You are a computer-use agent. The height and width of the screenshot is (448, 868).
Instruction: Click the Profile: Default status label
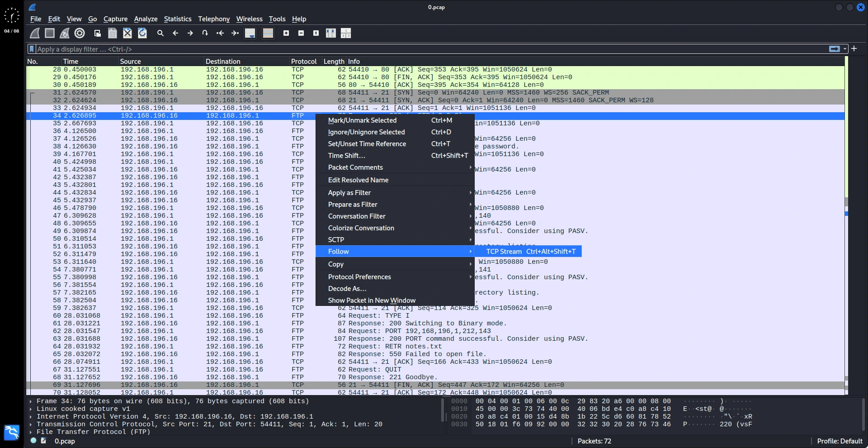pyautogui.click(x=840, y=441)
